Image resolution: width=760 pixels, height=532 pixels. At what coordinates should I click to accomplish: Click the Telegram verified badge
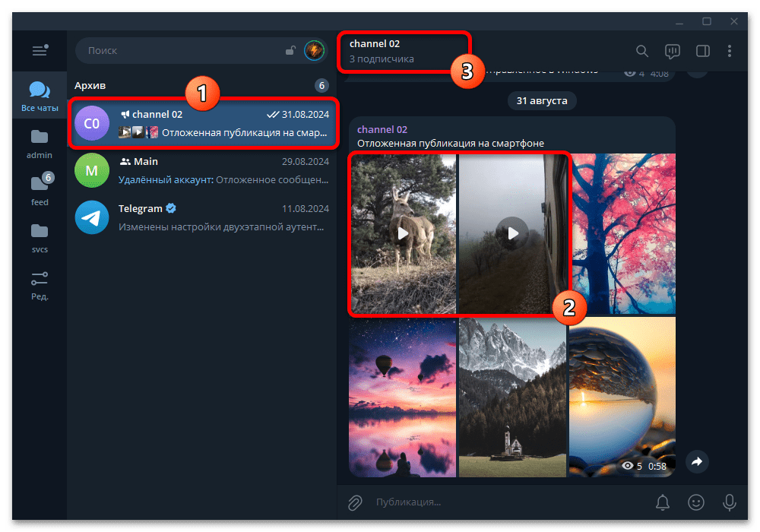coord(171,208)
